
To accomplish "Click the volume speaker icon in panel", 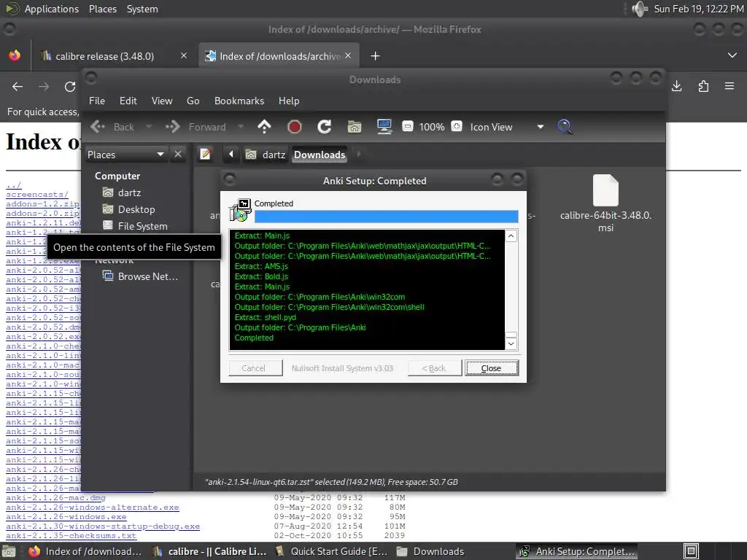I will 639,9.
